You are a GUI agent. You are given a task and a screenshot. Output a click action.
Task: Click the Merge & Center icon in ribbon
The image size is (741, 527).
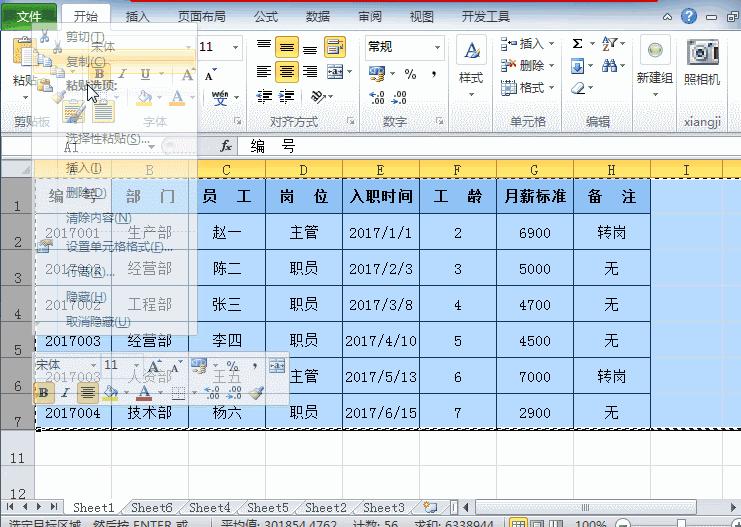(335, 71)
